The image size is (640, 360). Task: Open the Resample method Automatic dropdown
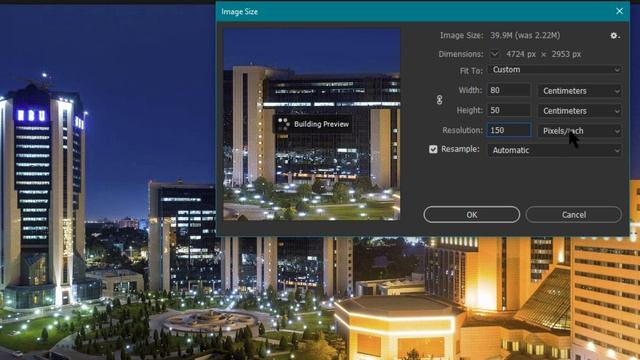[555, 150]
